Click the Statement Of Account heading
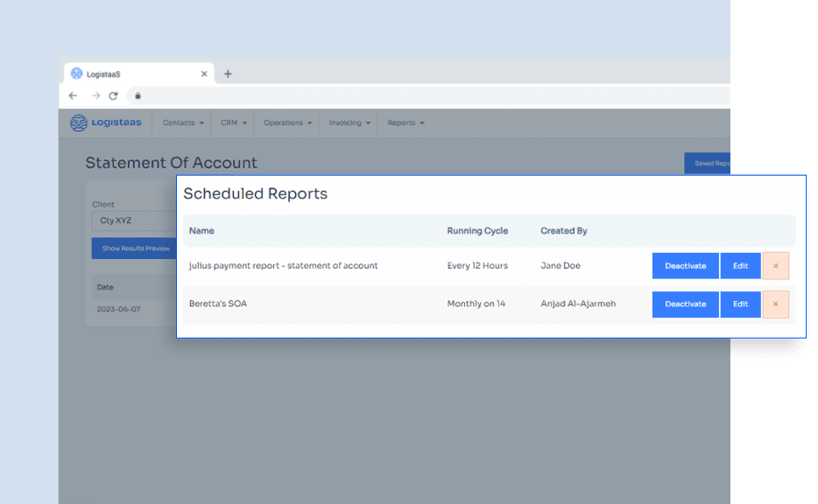Screen dimensions: 818x504 pos(171,163)
